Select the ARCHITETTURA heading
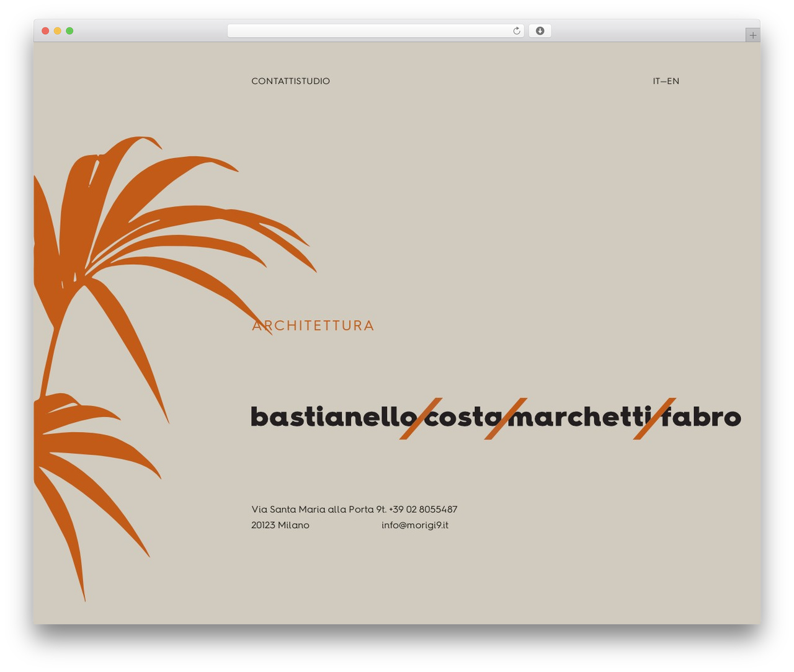This screenshot has width=794, height=672. click(x=313, y=325)
